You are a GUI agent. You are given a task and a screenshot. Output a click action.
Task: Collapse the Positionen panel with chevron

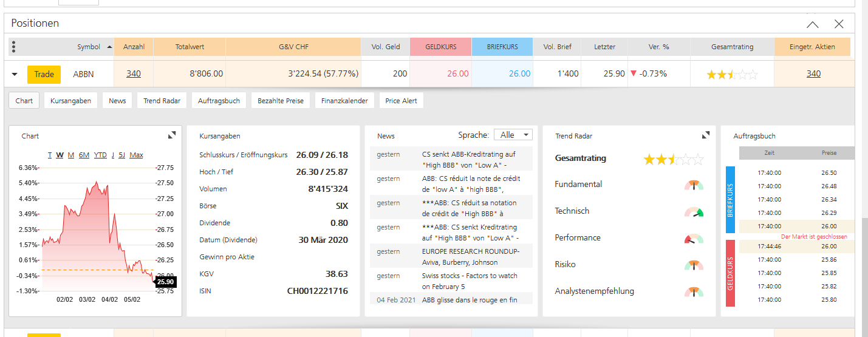(812, 24)
